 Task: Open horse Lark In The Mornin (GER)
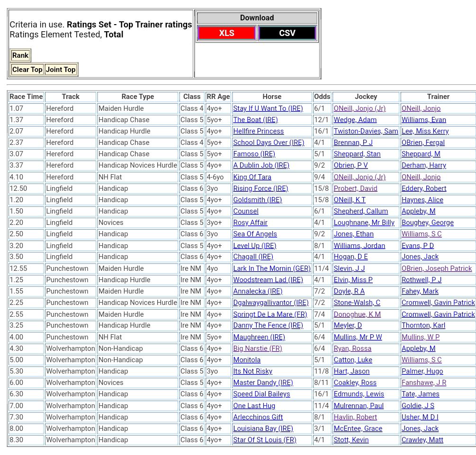tap(272, 268)
